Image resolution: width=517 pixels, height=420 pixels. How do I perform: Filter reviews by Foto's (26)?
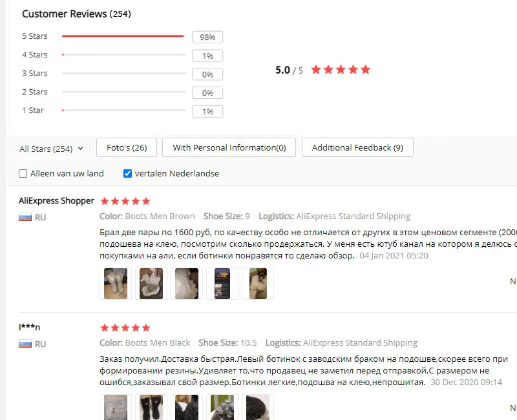[127, 147]
